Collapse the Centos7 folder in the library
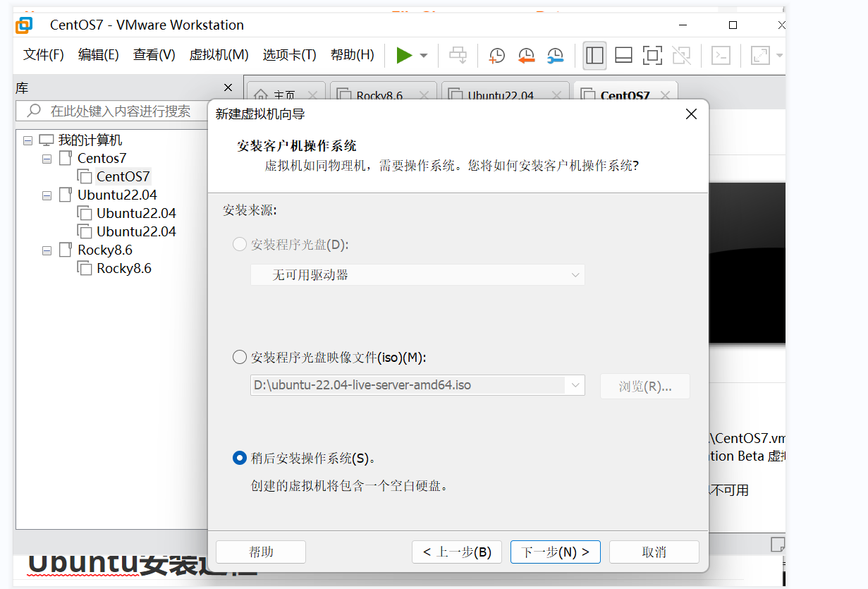 pos(47,159)
